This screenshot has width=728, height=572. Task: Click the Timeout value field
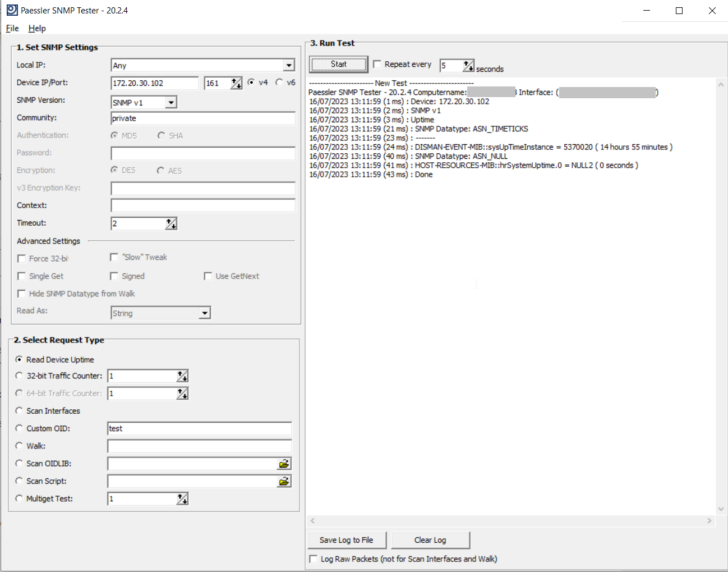tap(139, 223)
